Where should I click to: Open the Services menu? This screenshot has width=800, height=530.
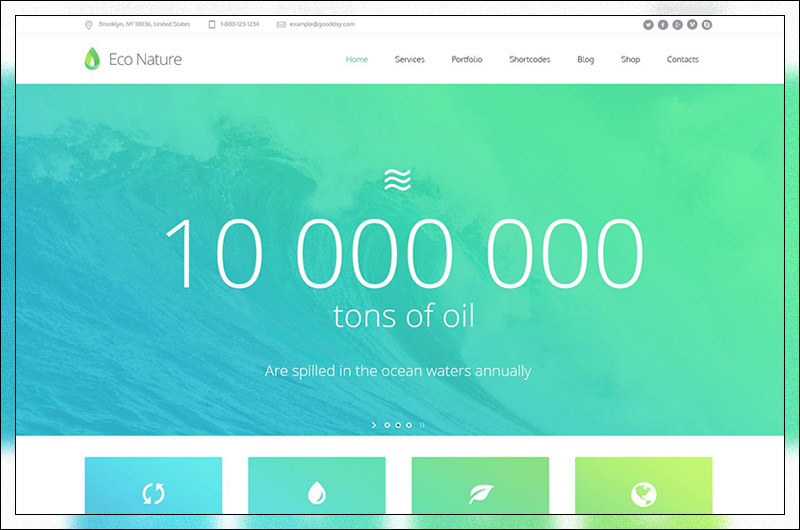click(410, 59)
